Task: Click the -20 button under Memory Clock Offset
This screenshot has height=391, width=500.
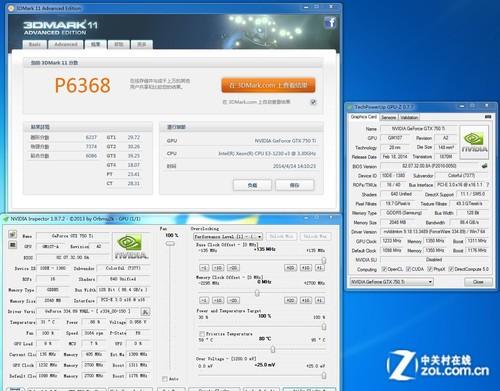Action: click(x=233, y=300)
